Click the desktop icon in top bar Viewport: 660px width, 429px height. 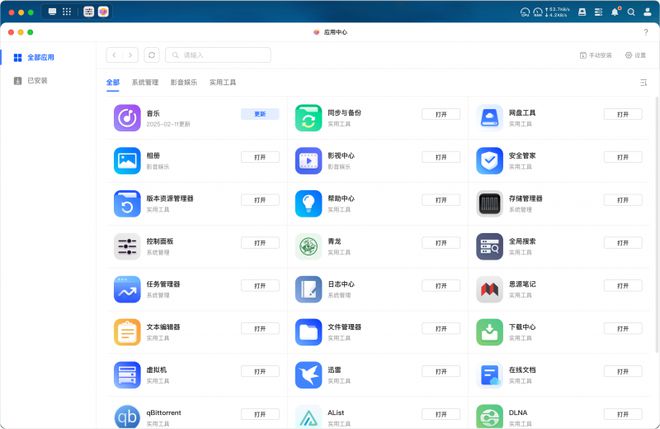[52, 12]
